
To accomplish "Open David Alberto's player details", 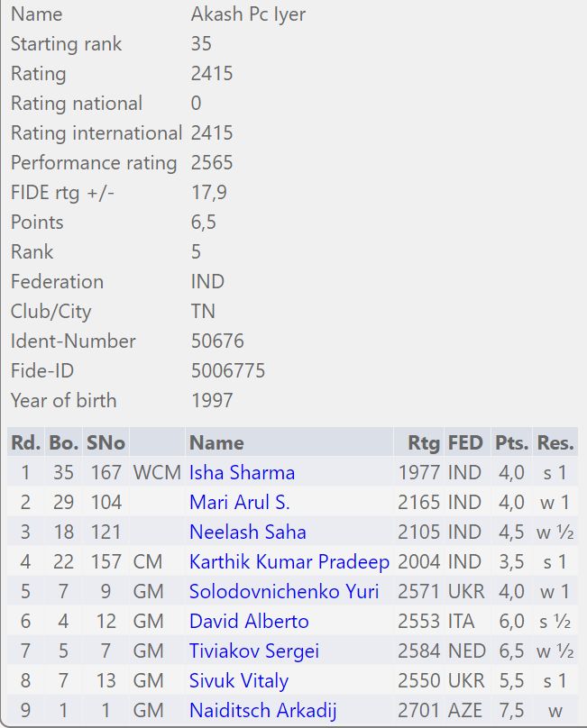I will click(249, 621).
